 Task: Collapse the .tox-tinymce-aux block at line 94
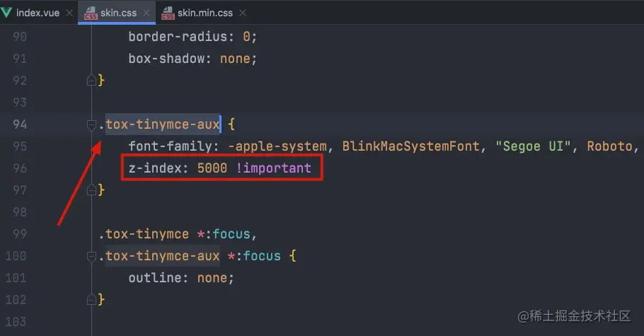click(x=91, y=124)
